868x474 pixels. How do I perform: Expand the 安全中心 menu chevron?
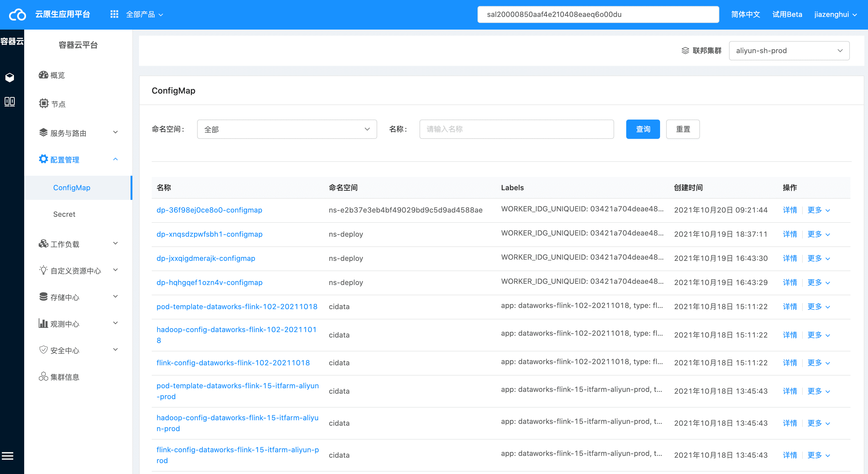(x=115, y=350)
